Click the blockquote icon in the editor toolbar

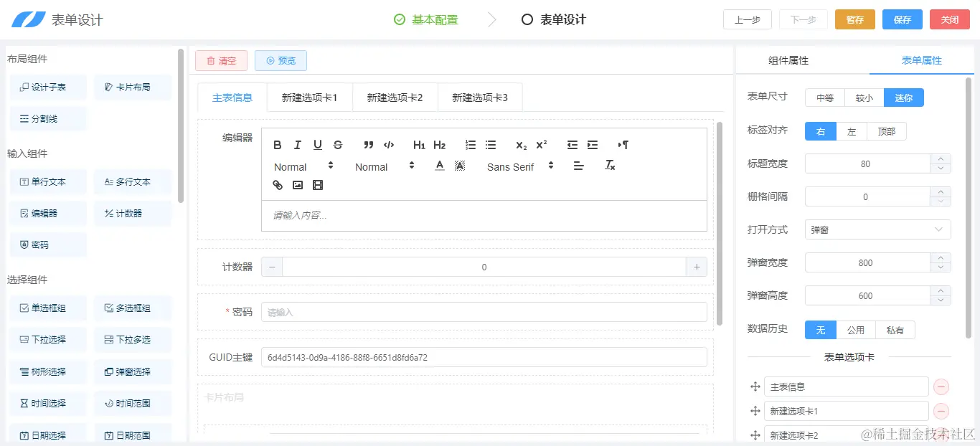[x=368, y=144]
